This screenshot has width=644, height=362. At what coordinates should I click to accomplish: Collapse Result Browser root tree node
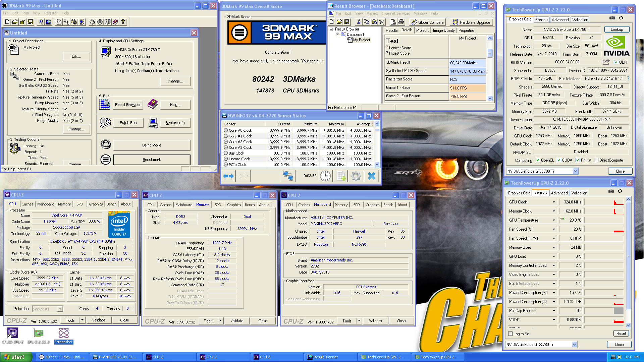(331, 29)
